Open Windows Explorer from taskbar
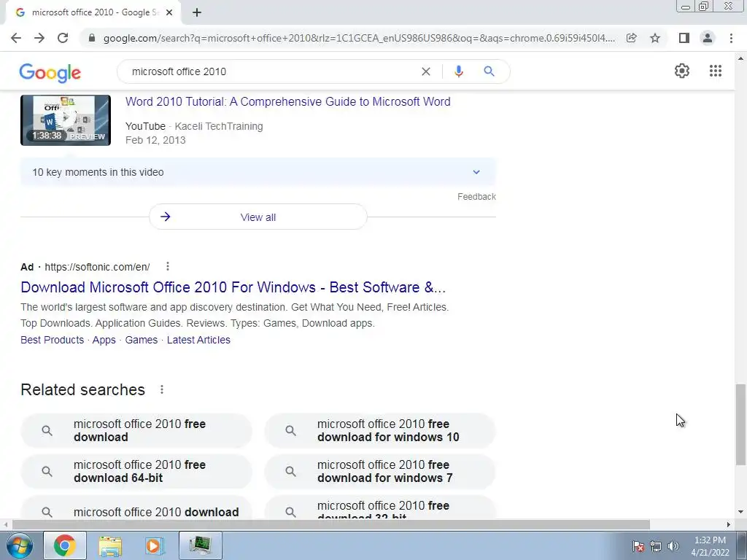 [110, 545]
